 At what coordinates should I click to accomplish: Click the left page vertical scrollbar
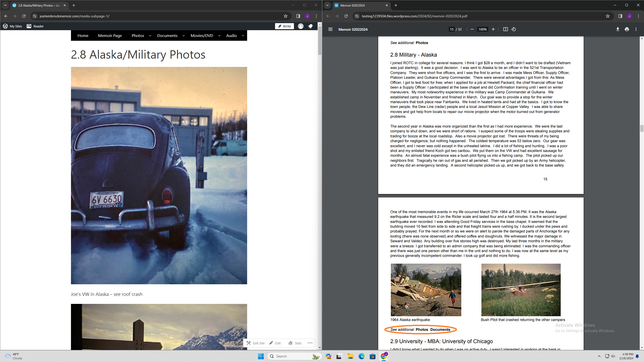(320, 40)
